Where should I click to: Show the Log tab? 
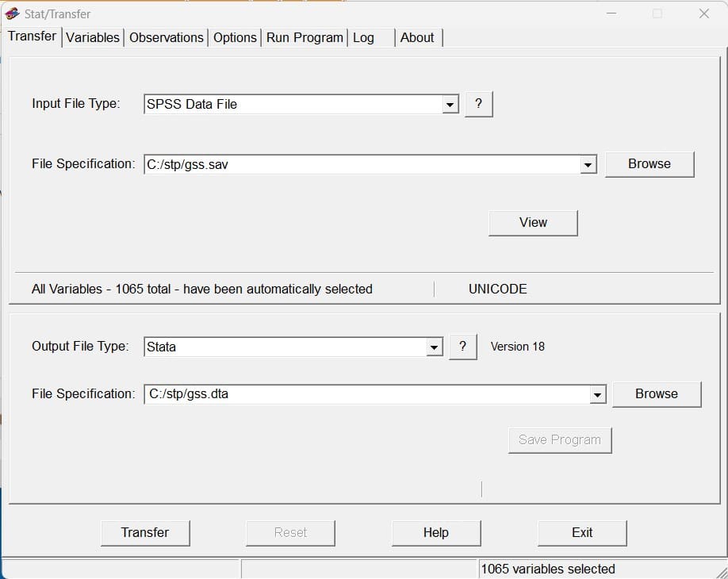point(363,37)
